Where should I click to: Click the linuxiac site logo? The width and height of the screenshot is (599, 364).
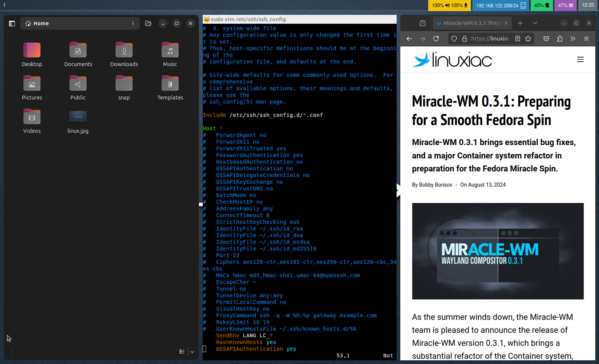452,59
